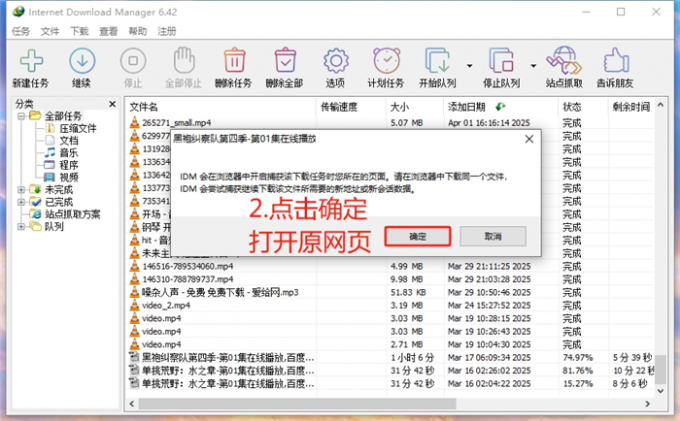Screen dimensions: 680x421
Task: Select 视频 category in tree
Action: click(69, 177)
